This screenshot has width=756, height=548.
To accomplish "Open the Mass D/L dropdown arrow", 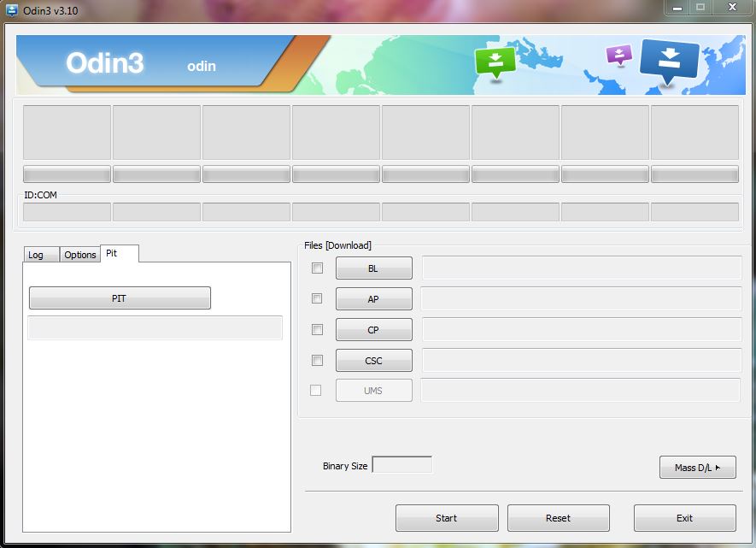I will click(x=718, y=468).
